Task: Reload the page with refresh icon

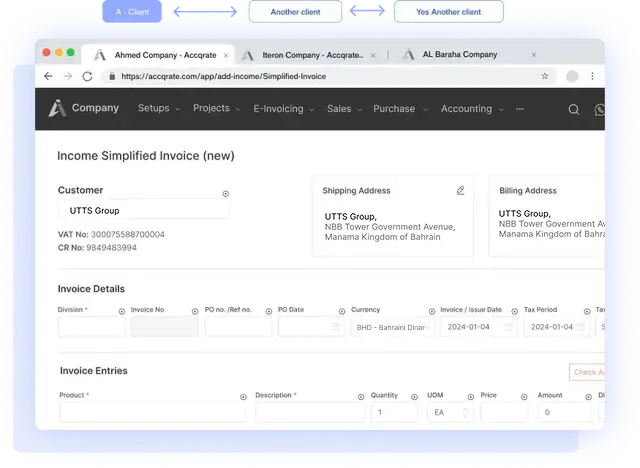Action: click(87, 76)
